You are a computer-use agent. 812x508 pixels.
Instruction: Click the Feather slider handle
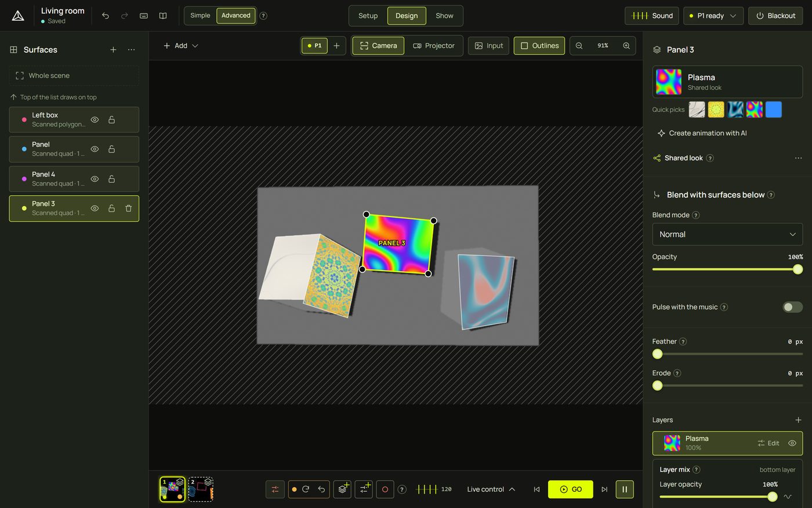pos(657,354)
